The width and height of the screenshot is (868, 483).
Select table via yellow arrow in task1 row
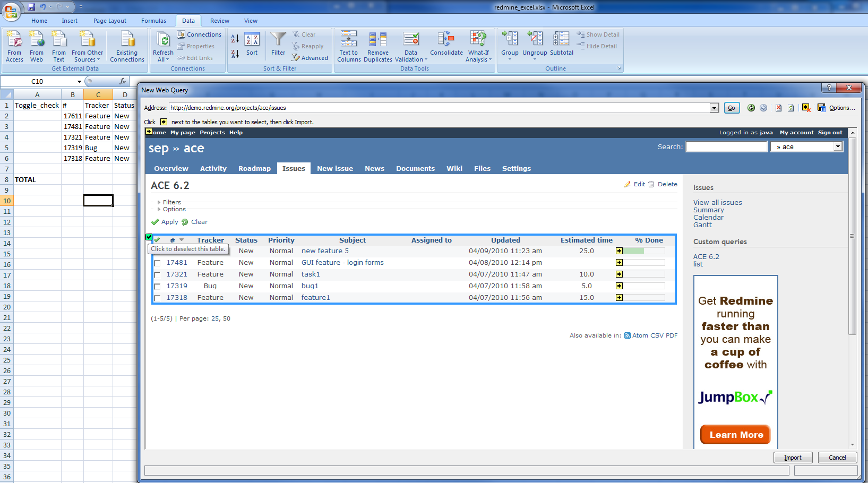tap(619, 274)
